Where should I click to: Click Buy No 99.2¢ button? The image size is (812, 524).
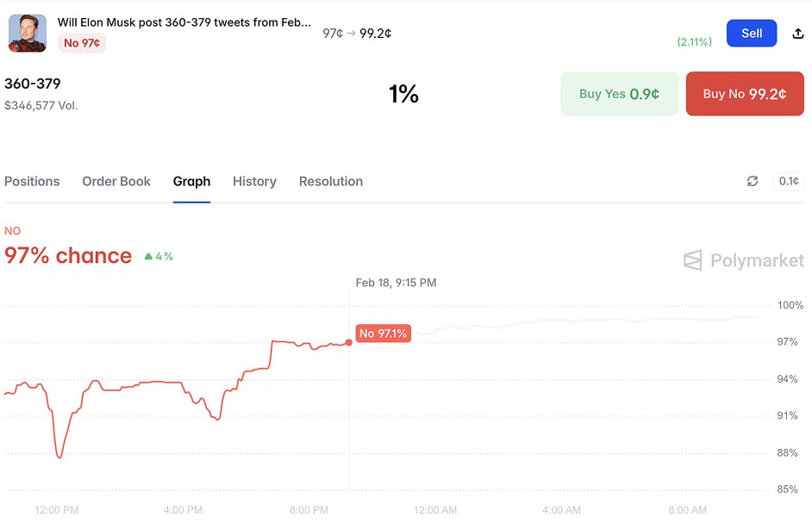pos(745,94)
